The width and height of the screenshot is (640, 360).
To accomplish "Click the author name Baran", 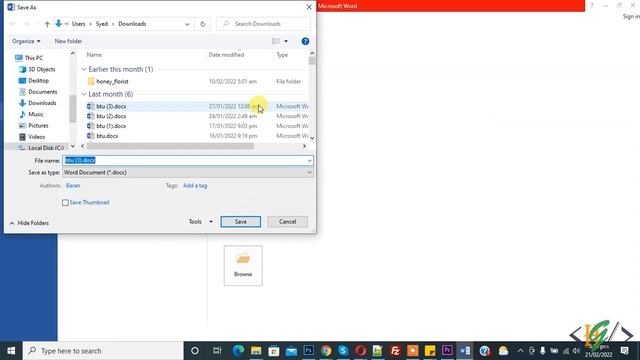I will click(x=73, y=186).
